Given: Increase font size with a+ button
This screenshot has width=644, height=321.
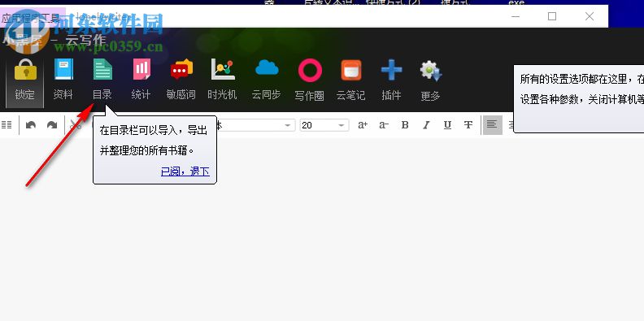Looking at the screenshot, I should [x=363, y=125].
